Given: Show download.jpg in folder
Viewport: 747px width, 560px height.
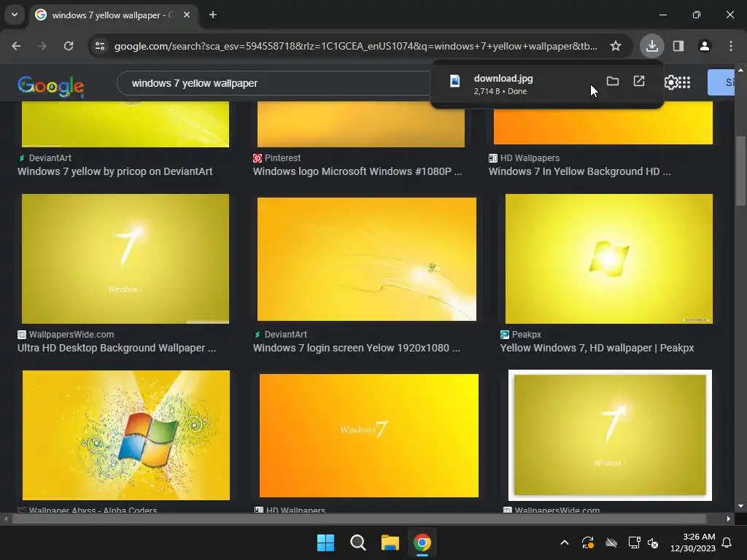Looking at the screenshot, I should tap(613, 81).
